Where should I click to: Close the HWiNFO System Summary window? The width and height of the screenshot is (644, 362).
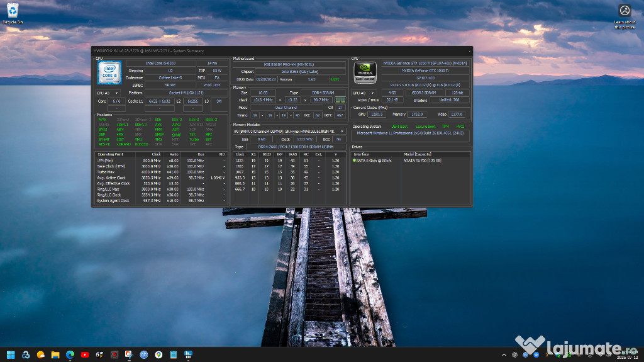469,52
